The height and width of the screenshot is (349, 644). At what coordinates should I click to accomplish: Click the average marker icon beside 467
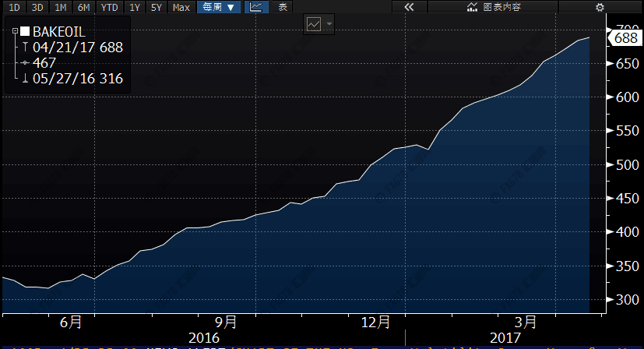[25, 63]
